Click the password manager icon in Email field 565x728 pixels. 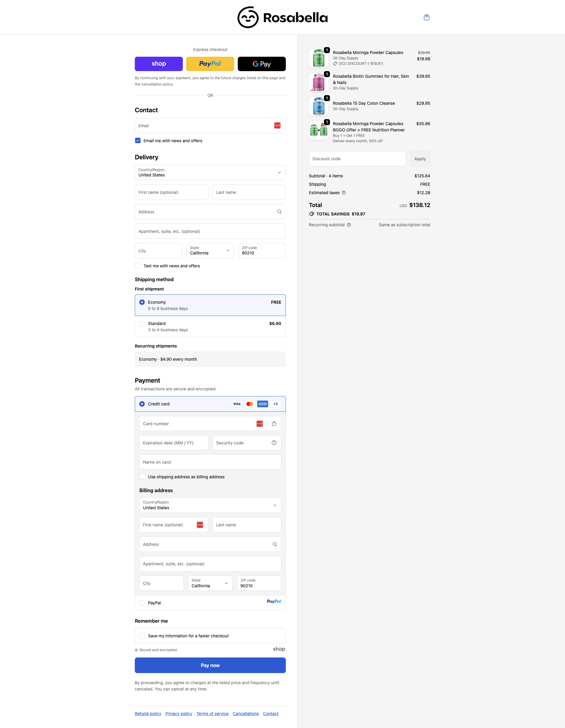[277, 126]
